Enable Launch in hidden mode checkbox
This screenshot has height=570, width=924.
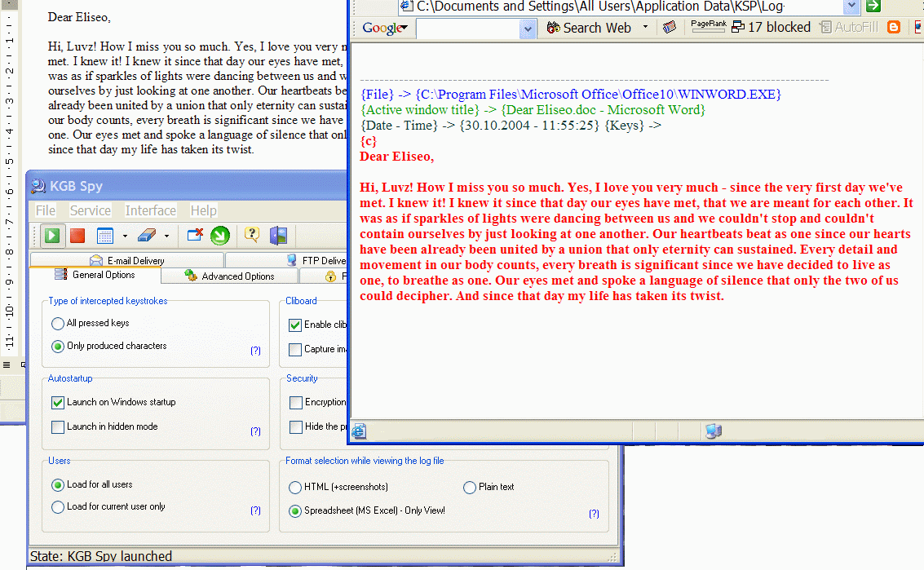pos(58,426)
